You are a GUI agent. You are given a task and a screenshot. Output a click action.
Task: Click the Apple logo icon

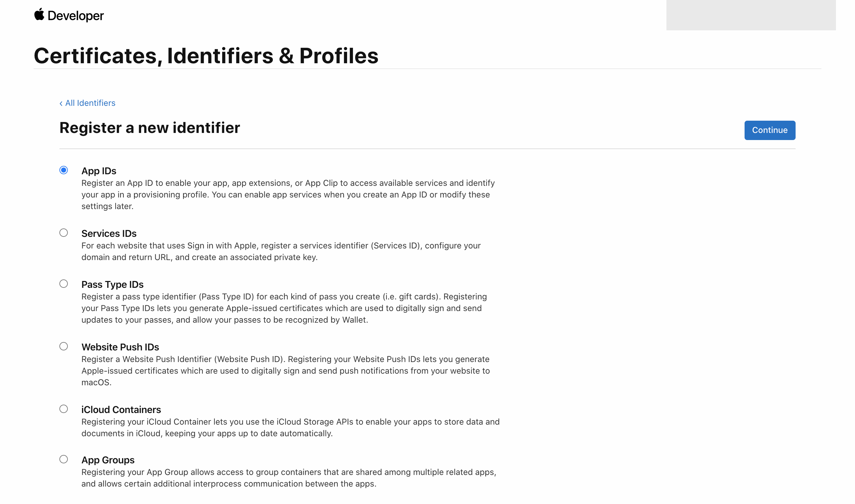coord(39,15)
